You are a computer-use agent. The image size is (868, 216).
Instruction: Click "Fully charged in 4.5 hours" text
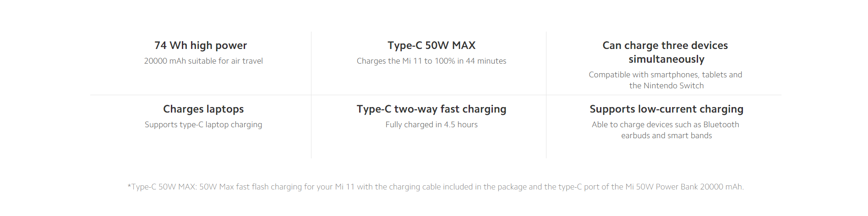431,124
